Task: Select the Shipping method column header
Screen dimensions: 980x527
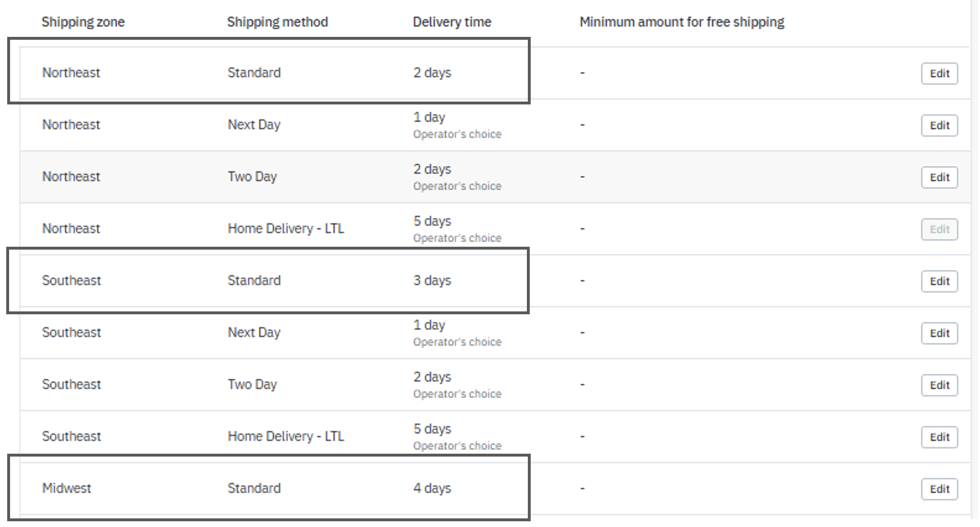Action: (x=277, y=22)
